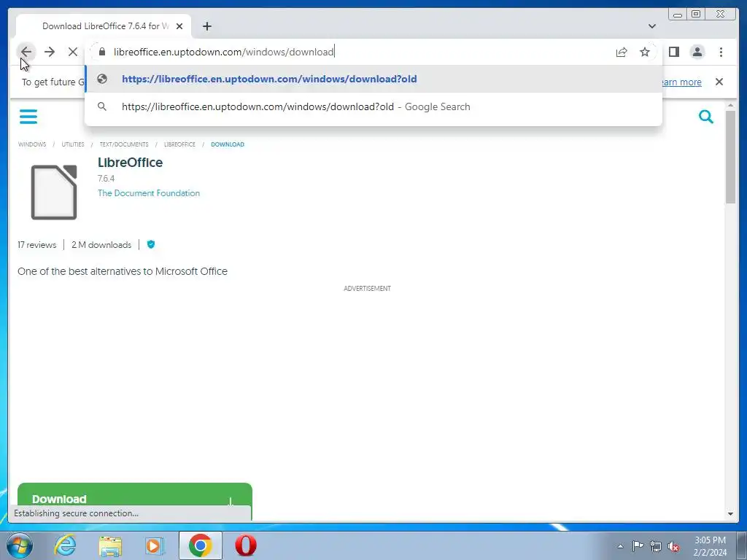Image resolution: width=747 pixels, height=560 pixels.
Task: Close the Download LibreOffice tab
Action: [179, 26]
